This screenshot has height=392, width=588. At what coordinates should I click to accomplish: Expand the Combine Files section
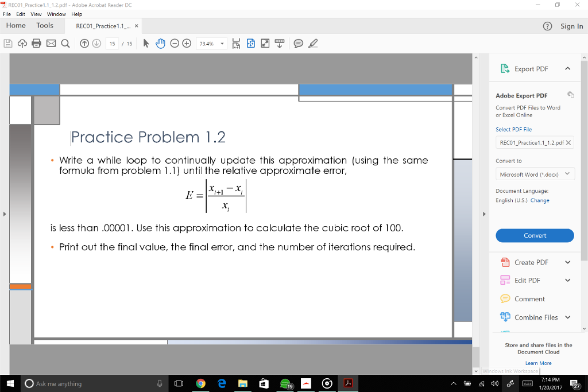pos(567,317)
